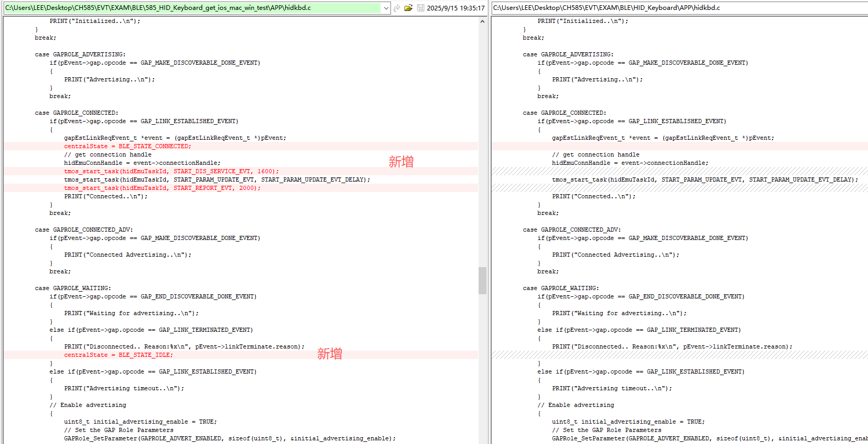
Task: Click '// get connection handle' comment in right pane
Action: [596, 154]
